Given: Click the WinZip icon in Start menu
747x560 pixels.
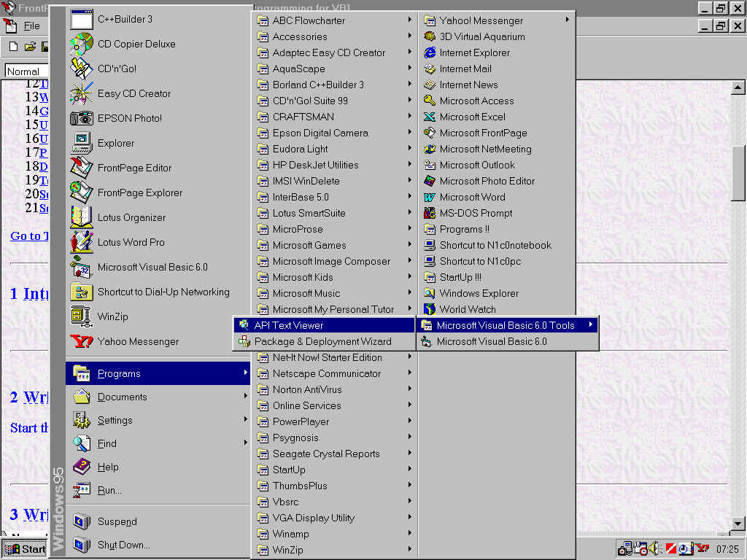Looking at the screenshot, I should [81, 316].
